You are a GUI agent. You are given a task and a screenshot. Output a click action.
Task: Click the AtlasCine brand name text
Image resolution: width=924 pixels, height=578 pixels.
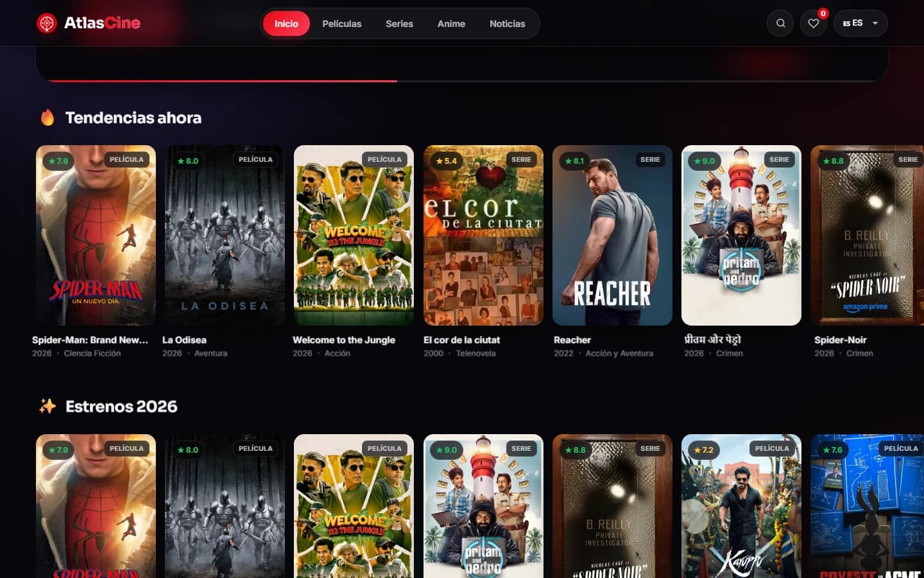[103, 23]
